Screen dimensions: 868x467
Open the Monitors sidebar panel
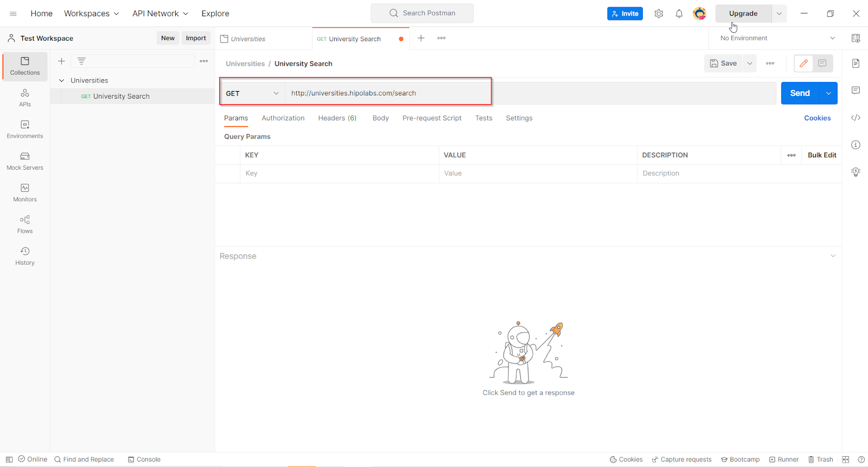click(x=25, y=193)
